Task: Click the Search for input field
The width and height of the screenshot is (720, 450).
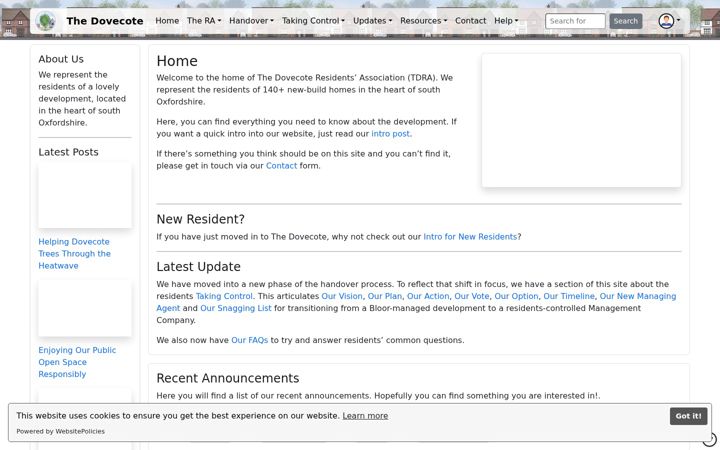Action: (x=575, y=21)
